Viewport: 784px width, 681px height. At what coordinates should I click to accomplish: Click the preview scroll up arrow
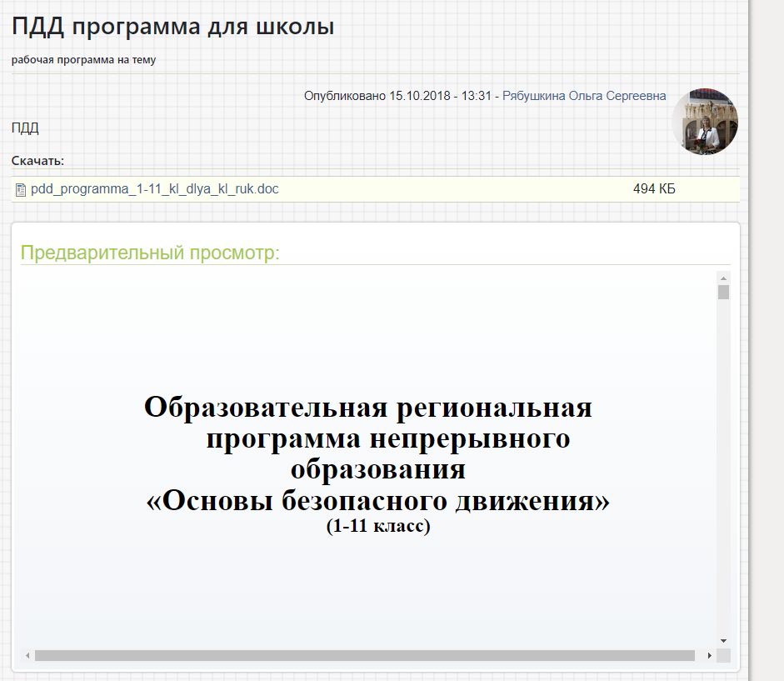coord(723,278)
